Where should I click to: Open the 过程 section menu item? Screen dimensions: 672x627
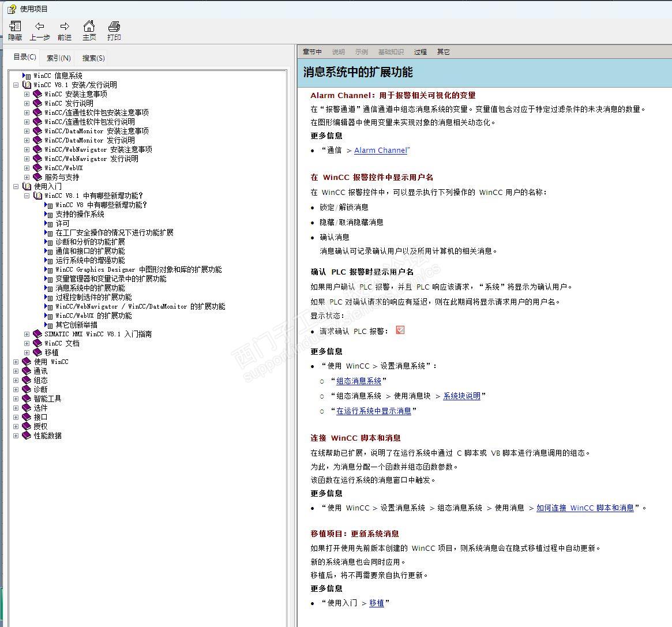tap(420, 52)
